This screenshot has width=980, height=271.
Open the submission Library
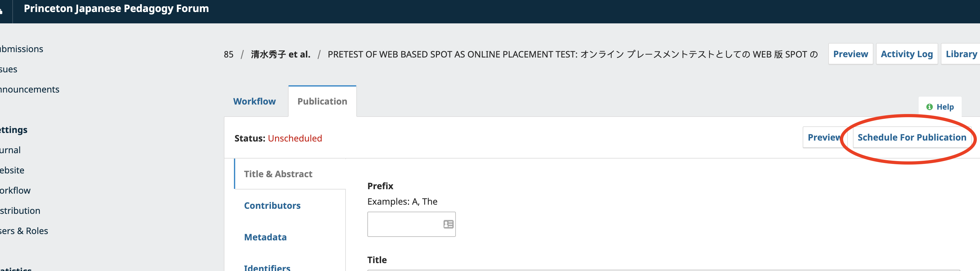(961, 54)
